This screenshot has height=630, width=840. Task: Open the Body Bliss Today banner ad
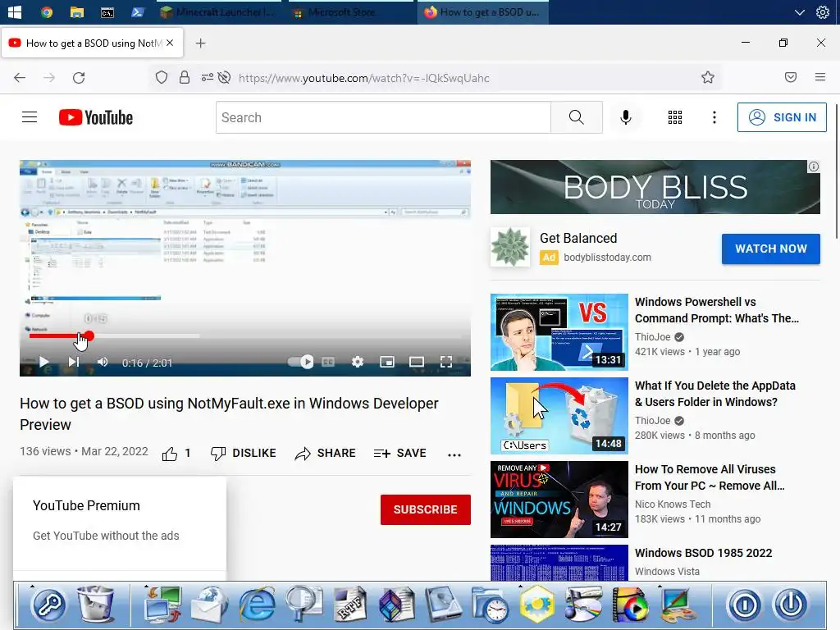click(655, 187)
